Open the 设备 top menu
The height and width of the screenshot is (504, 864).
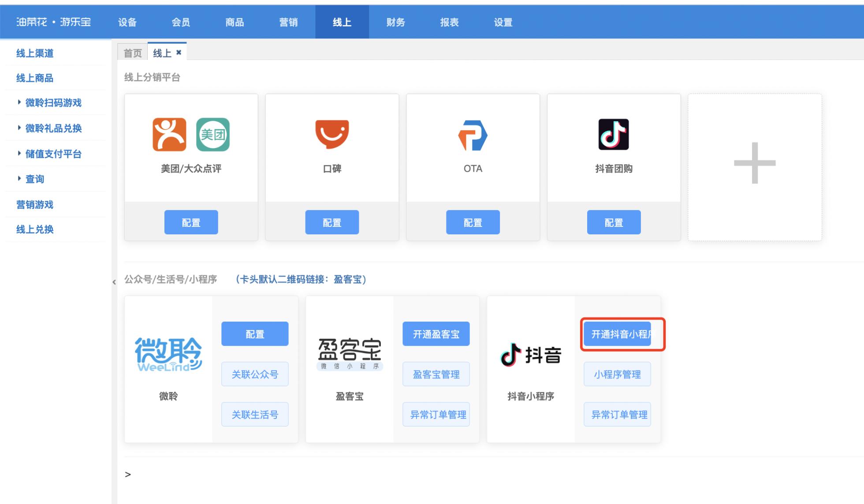pos(127,22)
